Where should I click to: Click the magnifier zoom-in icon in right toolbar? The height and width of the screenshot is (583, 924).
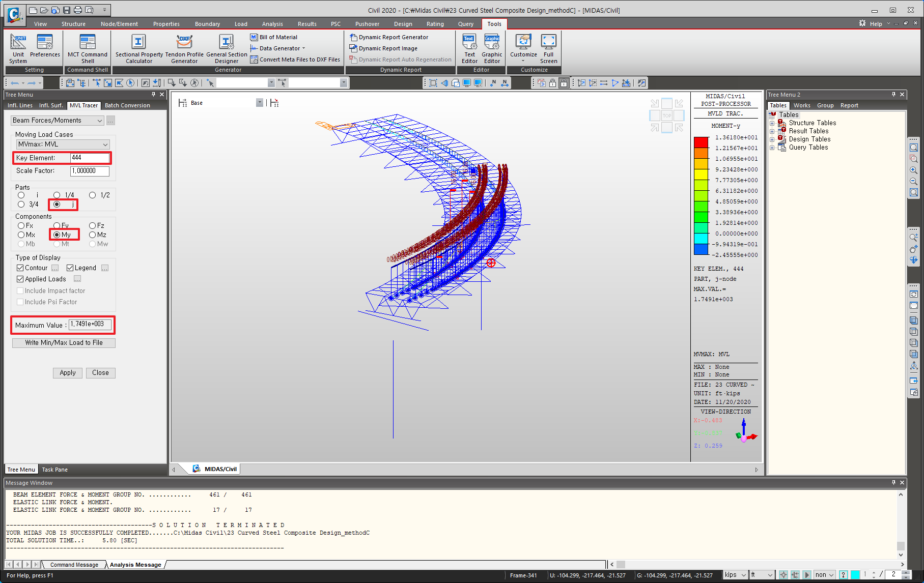(x=914, y=170)
